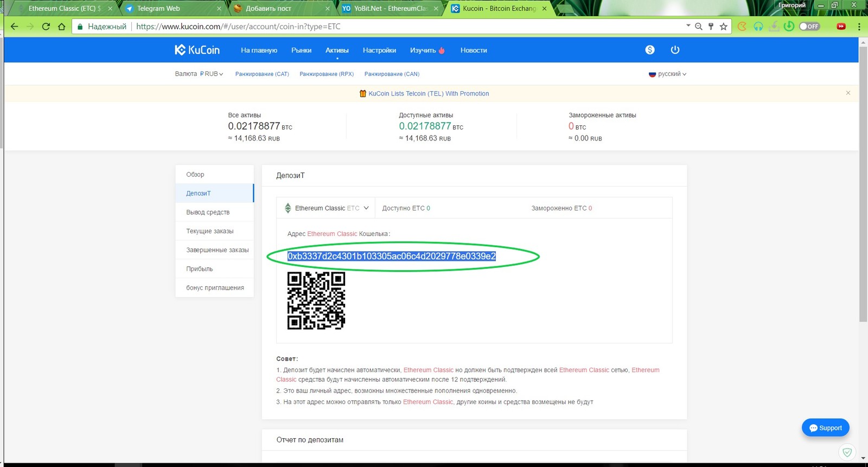The image size is (868, 467).
Task: Open the Support chat button
Action: (826, 427)
